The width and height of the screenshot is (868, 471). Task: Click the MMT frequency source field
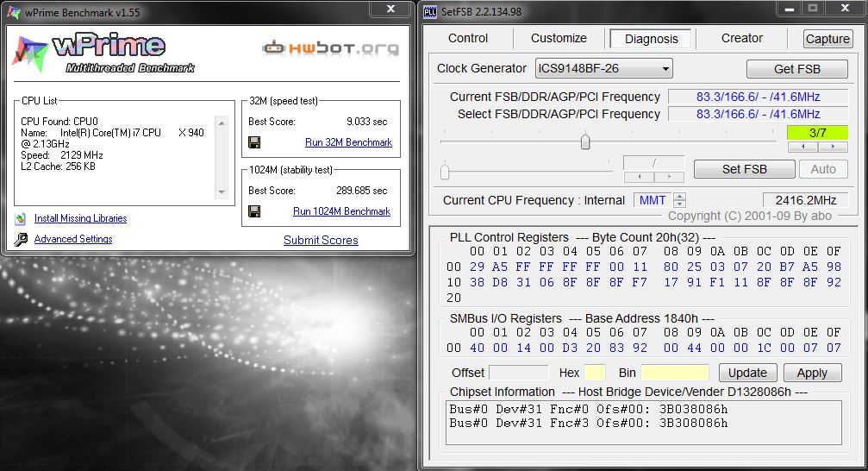pos(653,200)
